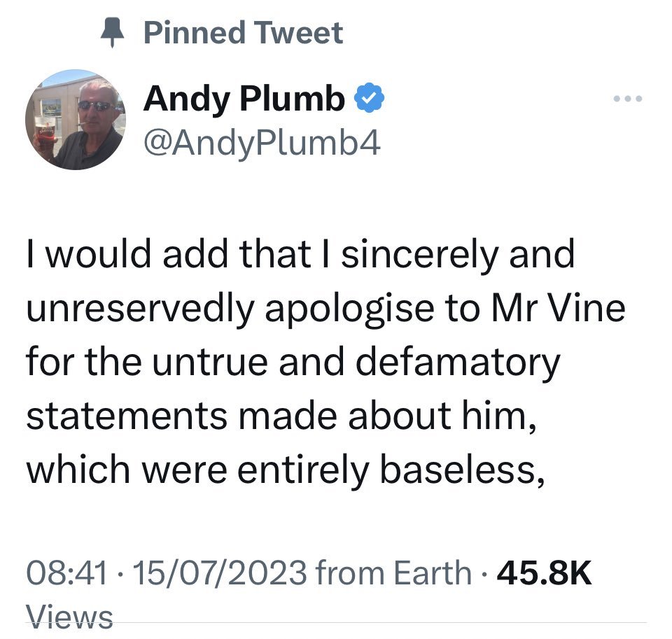The width and height of the screenshot is (672, 639).
Task: Click the 08:41 timestamp
Action: [66, 573]
